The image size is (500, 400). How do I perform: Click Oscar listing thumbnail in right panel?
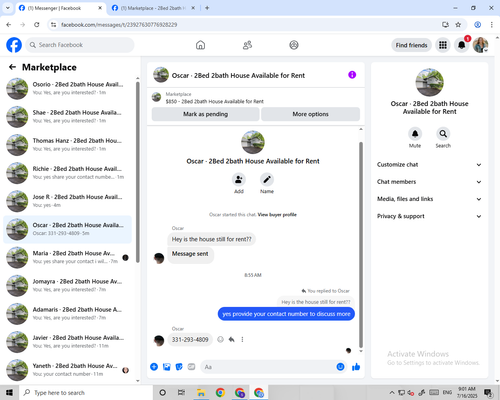click(x=429, y=82)
